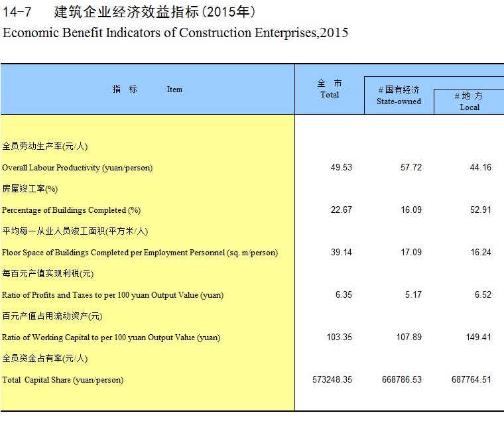Select the value 16.24
Viewport: 504px width, 433px height.
point(481,253)
